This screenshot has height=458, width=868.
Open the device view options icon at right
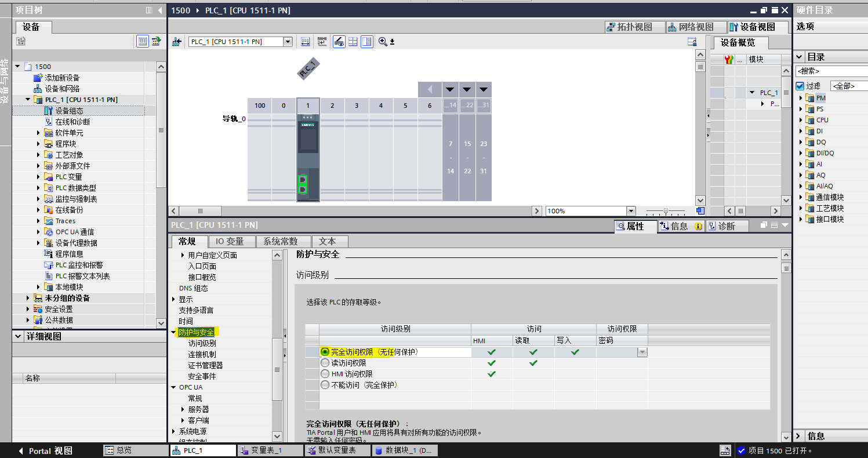tap(692, 42)
